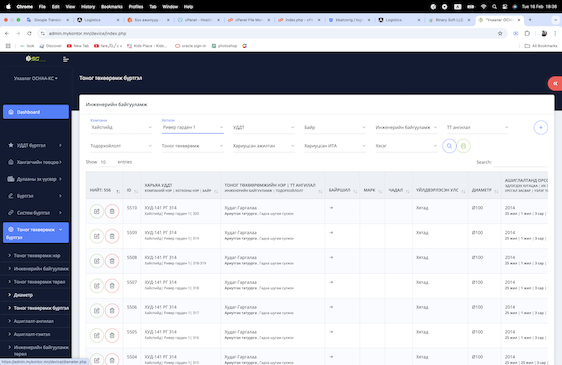Image resolution: width=562 pixels, height=365 pixels.
Task: Open the Wi-Fi status menu
Action: [483, 6]
